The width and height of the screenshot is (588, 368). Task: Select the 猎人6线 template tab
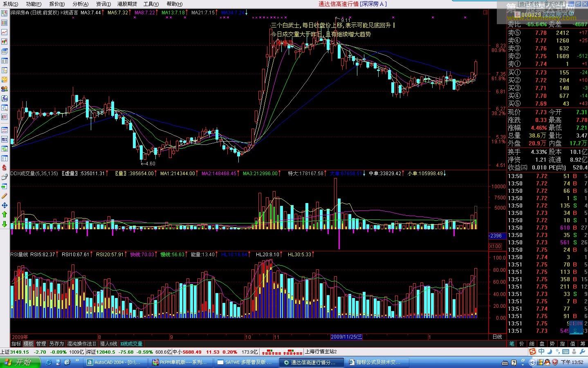click(x=108, y=344)
